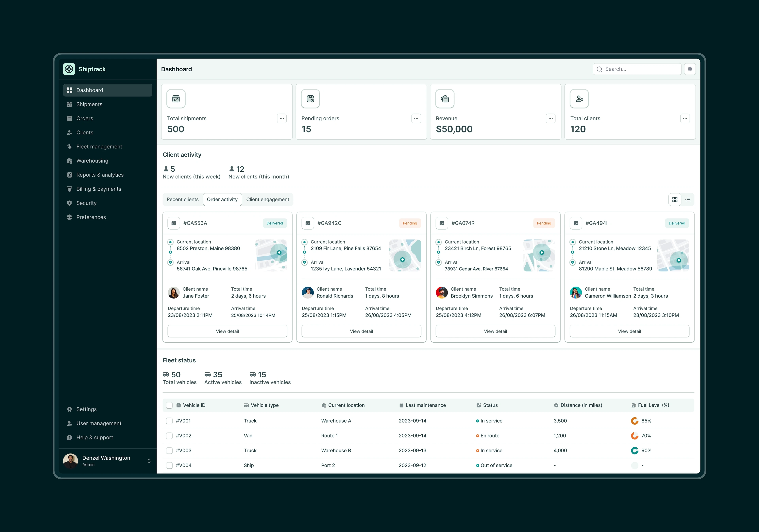
Task: Click the Revenue card wallet icon
Action: [x=445, y=98]
